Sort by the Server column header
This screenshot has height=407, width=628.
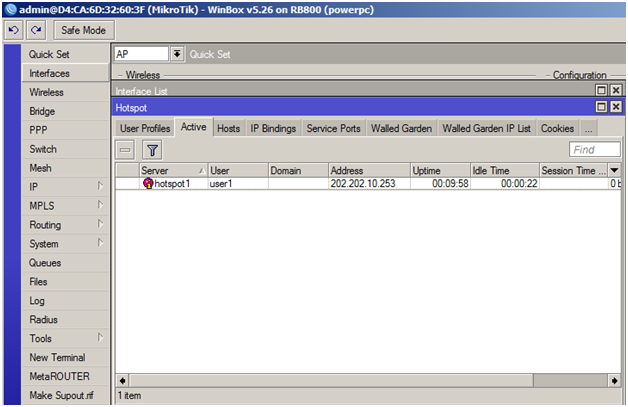173,171
